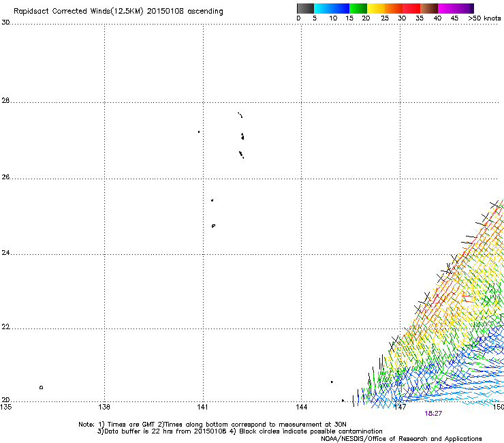Click the latitude label '26'
Viewport: 504px width, 443px height.
click(5, 177)
